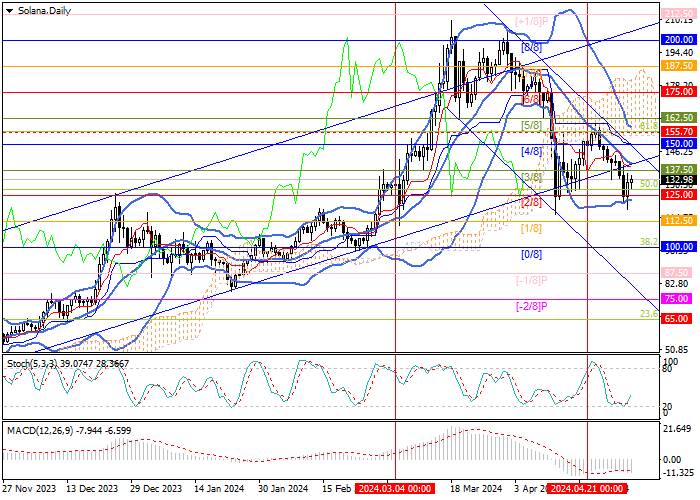Select the 125.00 red price label
700x500 pixels.
[678, 194]
